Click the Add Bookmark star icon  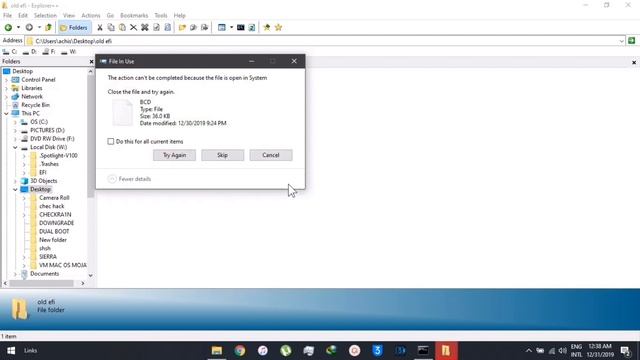(267, 27)
